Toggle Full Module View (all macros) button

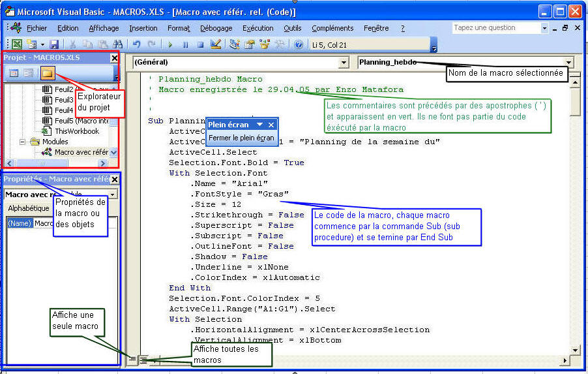pyautogui.click(x=143, y=360)
